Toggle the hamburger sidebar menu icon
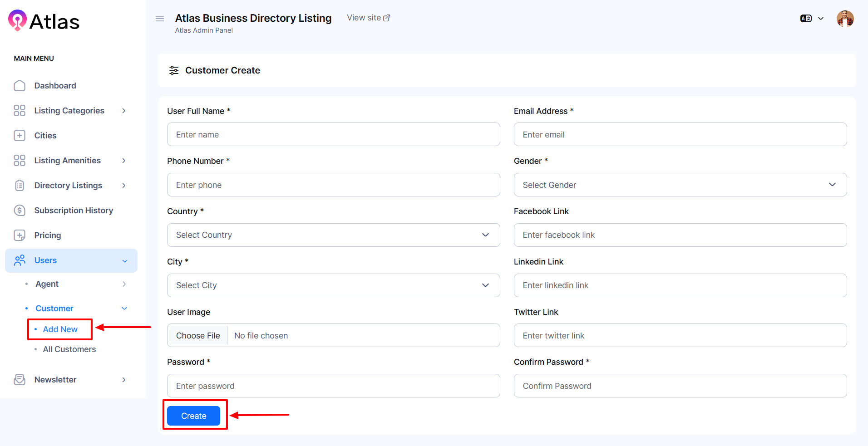Screen dimensions: 868x446 click(160, 19)
